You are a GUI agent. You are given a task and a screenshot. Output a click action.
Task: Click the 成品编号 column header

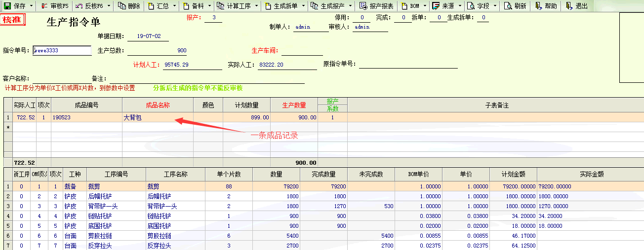[87, 105]
